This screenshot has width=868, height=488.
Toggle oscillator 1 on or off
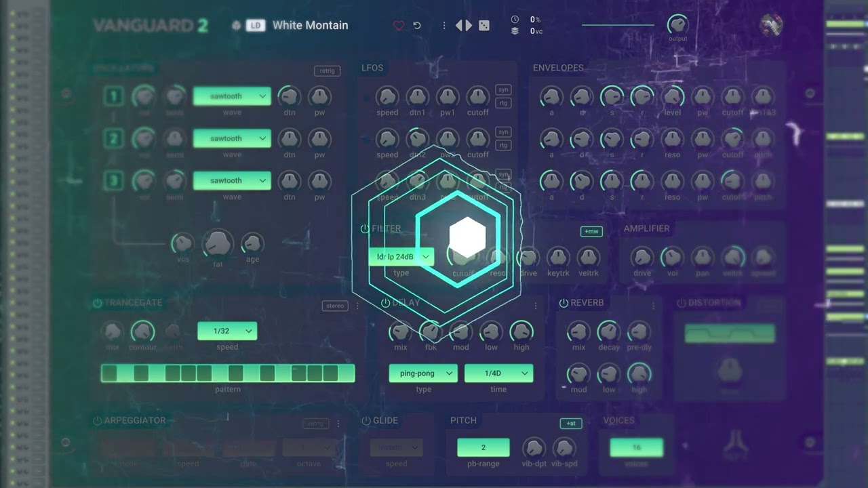click(114, 96)
